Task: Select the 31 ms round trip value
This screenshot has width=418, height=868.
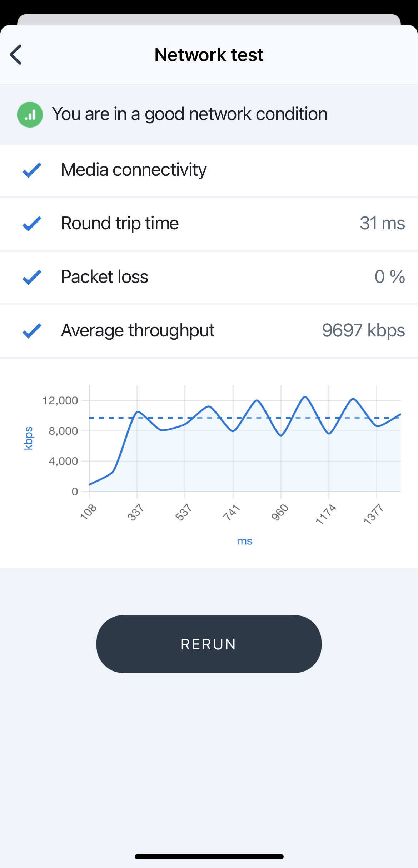Action: [x=382, y=223]
